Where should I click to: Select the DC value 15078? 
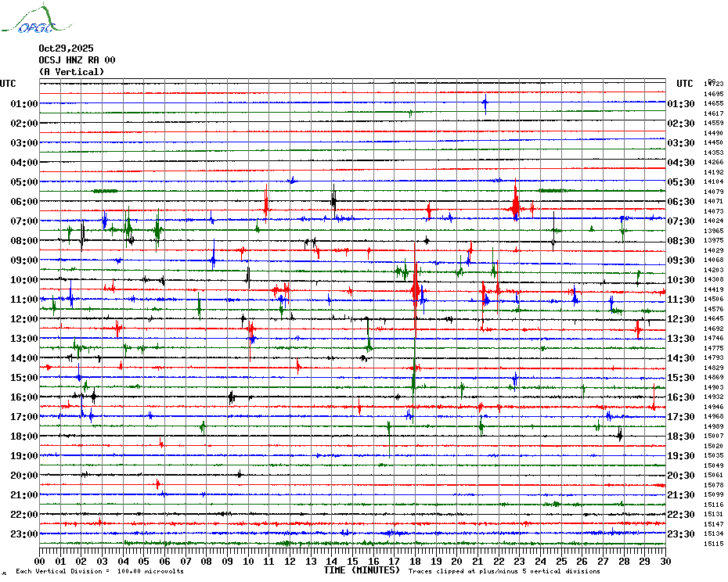[x=714, y=485]
